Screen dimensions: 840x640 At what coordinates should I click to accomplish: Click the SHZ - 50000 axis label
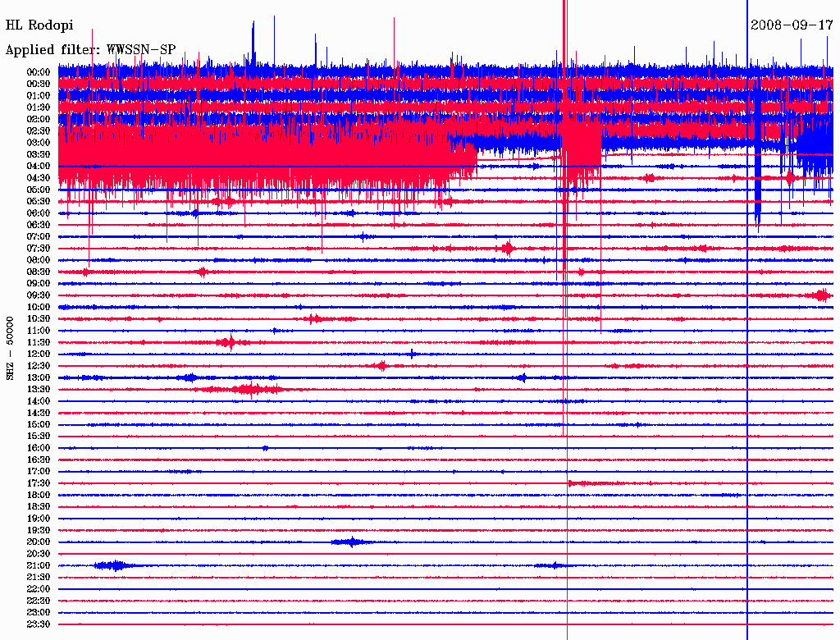[10, 348]
